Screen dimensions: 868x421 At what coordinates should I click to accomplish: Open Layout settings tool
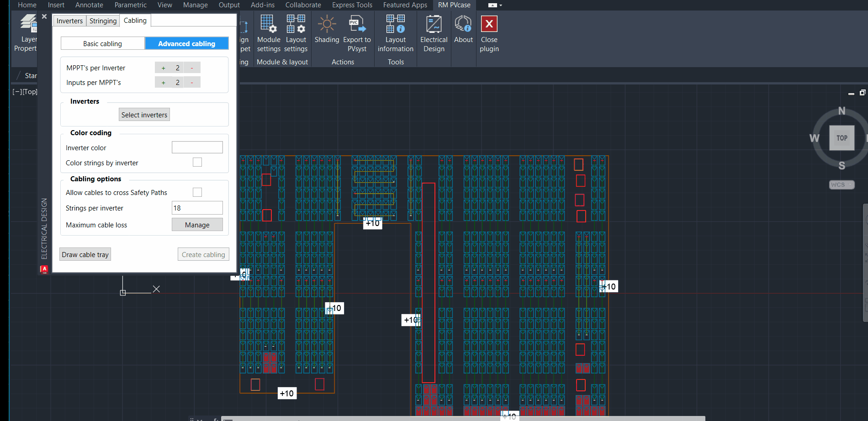pos(296,33)
